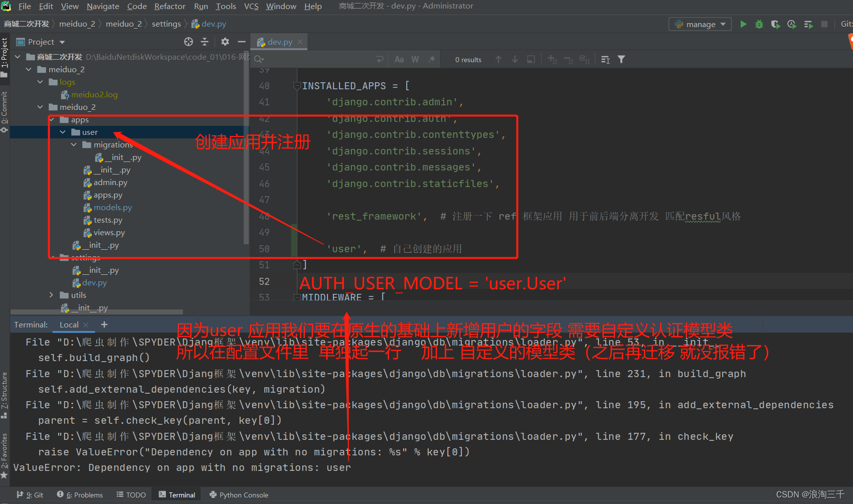
Task: Open the Favorites side tool tab
Action: pos(5,455)
